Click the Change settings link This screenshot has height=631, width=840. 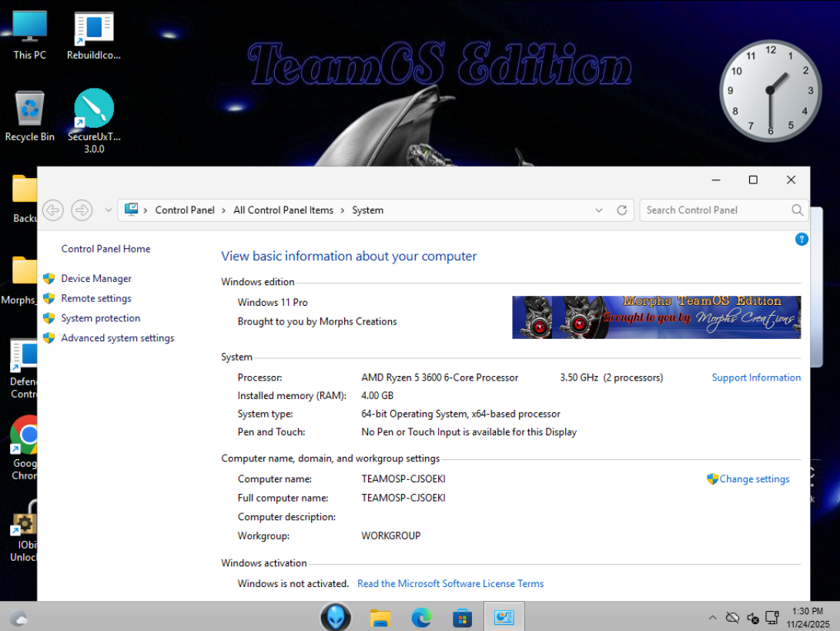[x=754, y=479]
